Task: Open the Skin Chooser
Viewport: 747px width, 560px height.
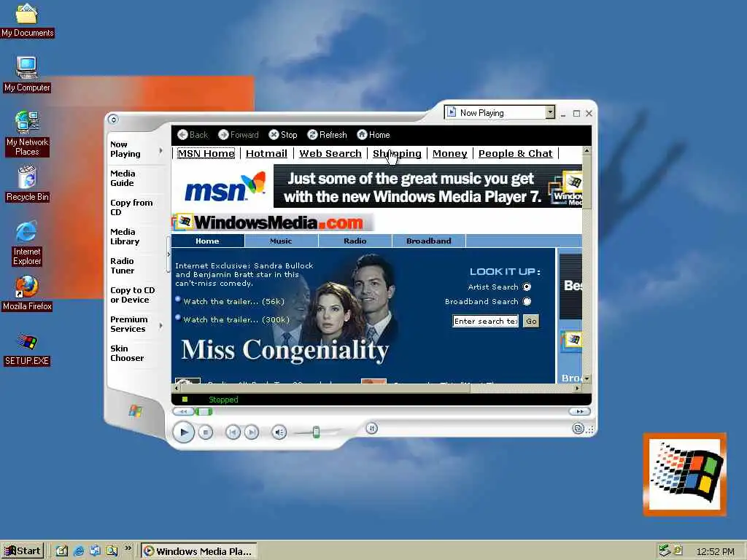Action: pyautogui.click(x=127, y=354)
